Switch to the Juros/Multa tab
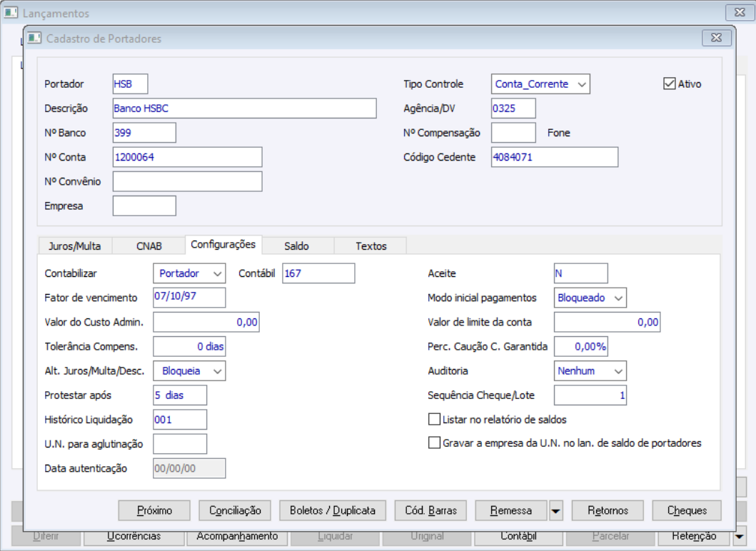This screenshot has width=756, height=551. point(74,246)
